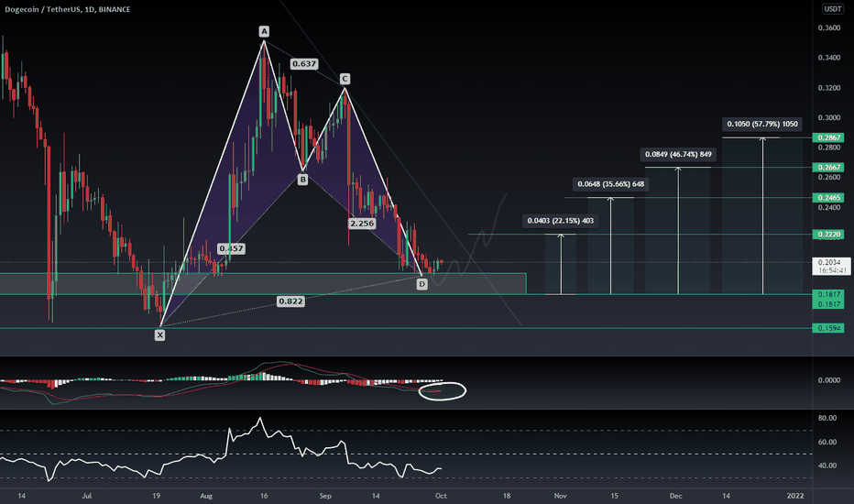854x504 pixels.
Task: Click the 0.0849 (46.74%) measurement label
Action: [x=678, y=154]
